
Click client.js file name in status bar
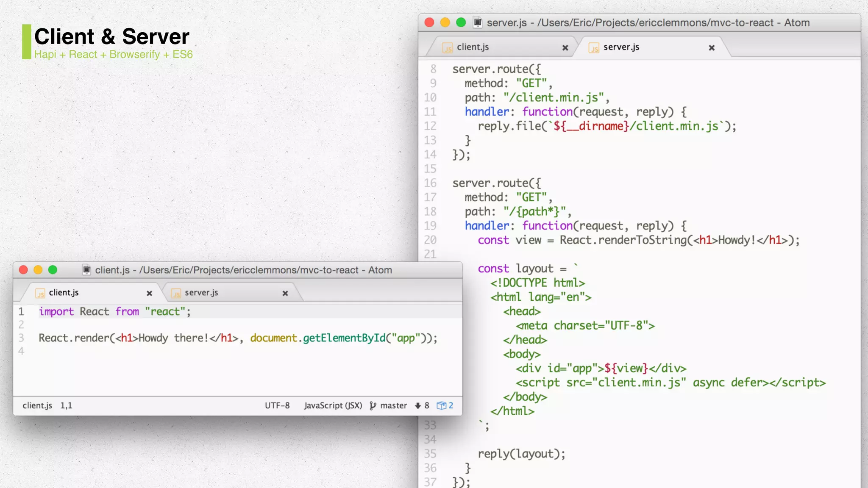37,405
